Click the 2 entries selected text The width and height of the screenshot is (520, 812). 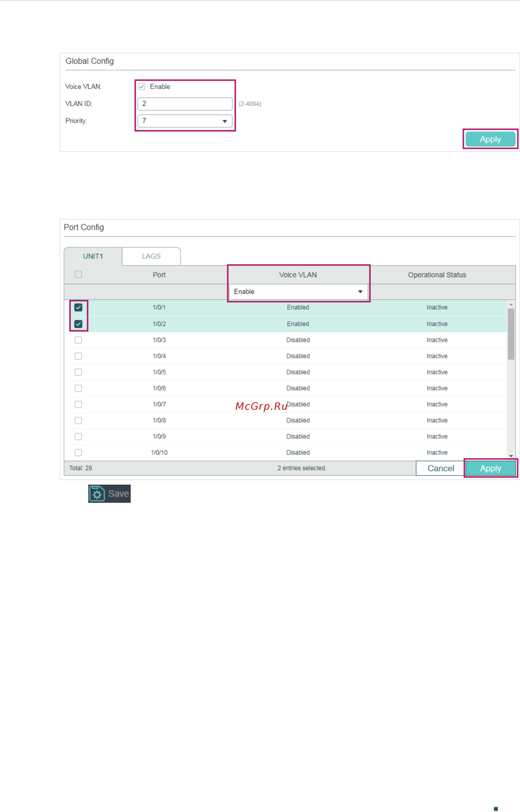(x=302, y=468)
